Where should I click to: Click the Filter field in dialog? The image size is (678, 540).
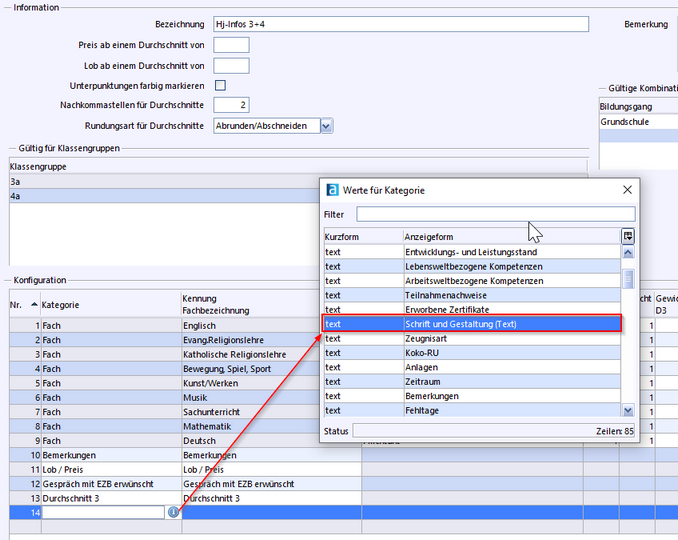click(496, 214)
